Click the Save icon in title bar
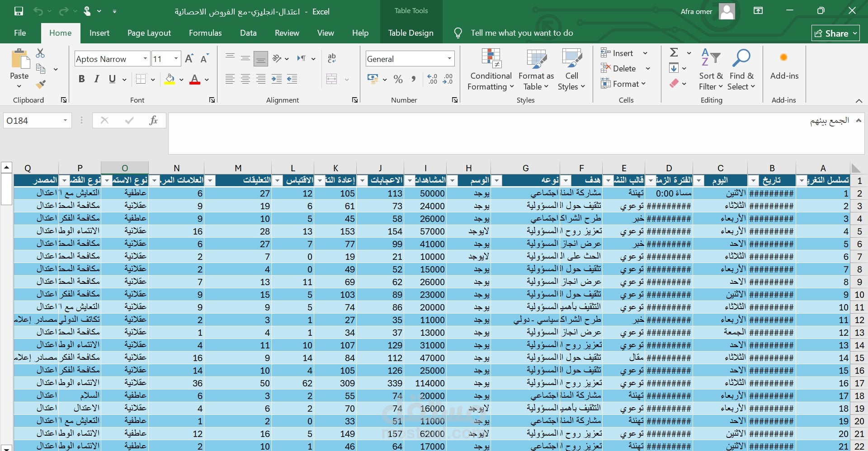Screen dimensions: 868x451 pos(19,11)
